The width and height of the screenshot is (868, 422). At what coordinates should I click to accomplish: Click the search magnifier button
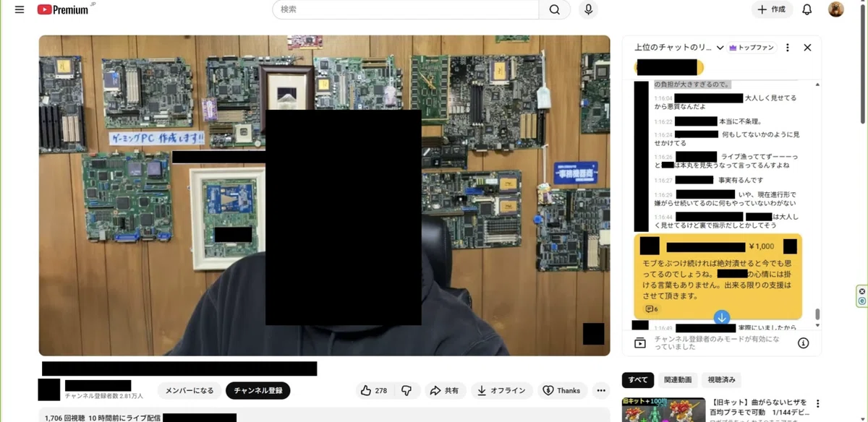(555, 9)
